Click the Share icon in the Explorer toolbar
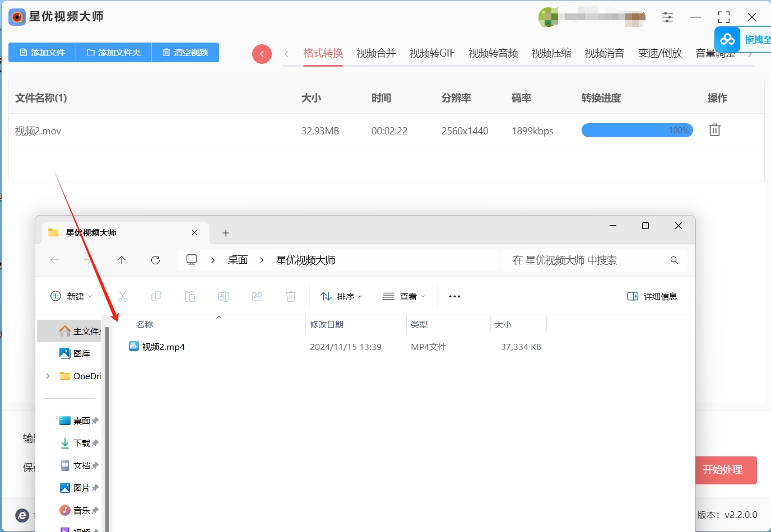 pyautogui.click(x=257, y=296)
